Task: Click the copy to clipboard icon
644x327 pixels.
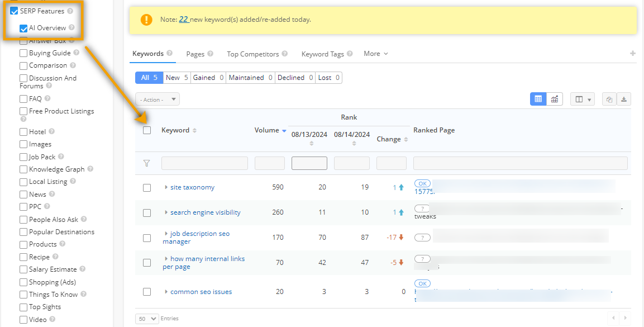Action: (609, 99)
